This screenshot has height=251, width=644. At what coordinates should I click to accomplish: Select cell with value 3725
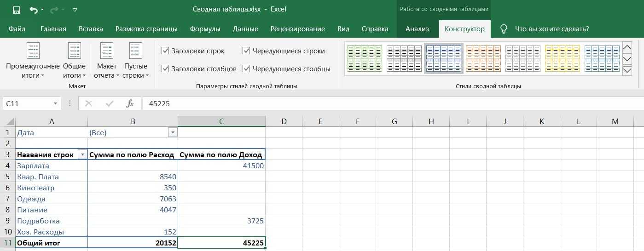point(221,221)
